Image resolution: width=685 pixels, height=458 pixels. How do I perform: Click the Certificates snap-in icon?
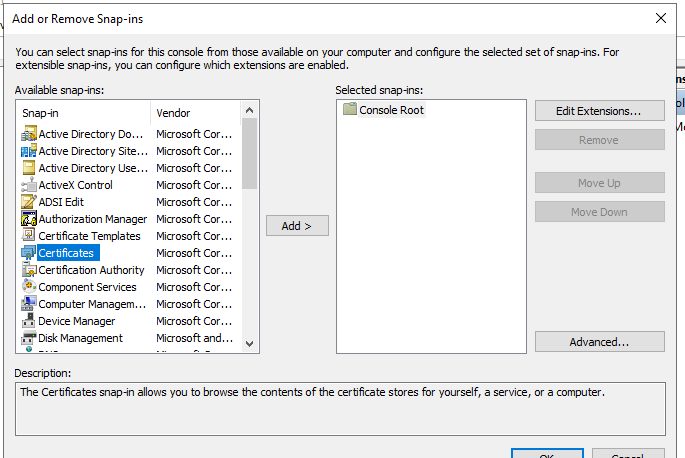click(29, 253)
